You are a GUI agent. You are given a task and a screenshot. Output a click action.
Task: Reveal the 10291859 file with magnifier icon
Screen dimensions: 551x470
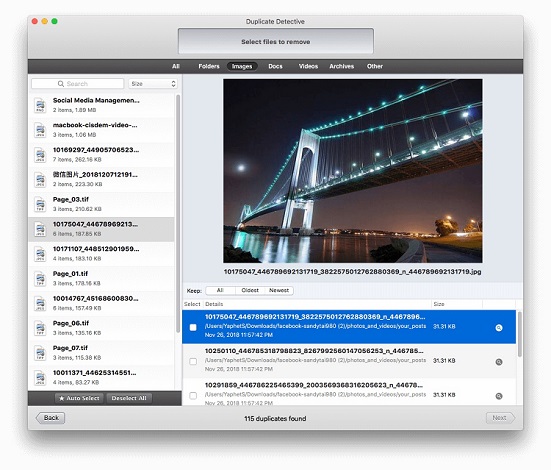point(499,396)
